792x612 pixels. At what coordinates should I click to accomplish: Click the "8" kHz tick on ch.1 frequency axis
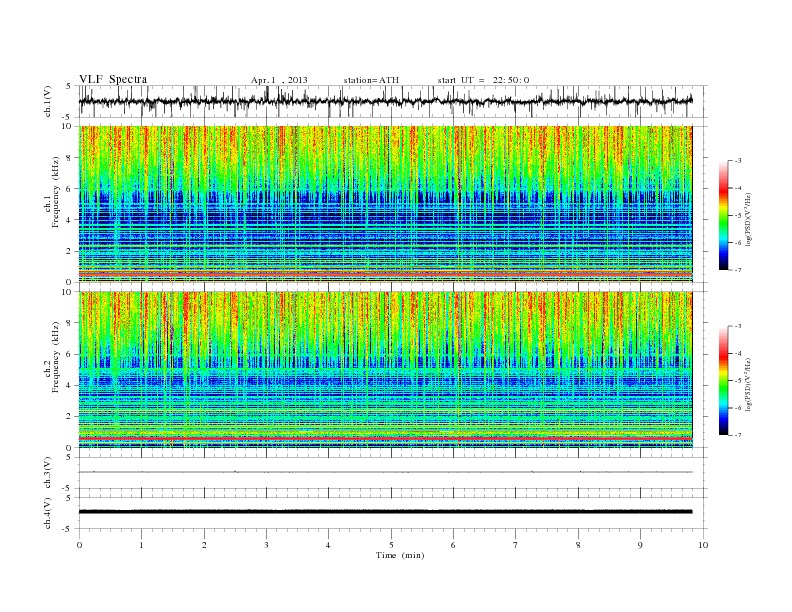click(x=69, y=158)
